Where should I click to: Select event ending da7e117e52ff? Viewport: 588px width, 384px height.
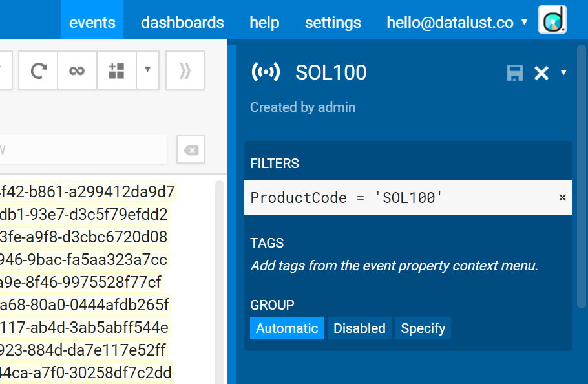pyautogui.click(x=83, y=350)
